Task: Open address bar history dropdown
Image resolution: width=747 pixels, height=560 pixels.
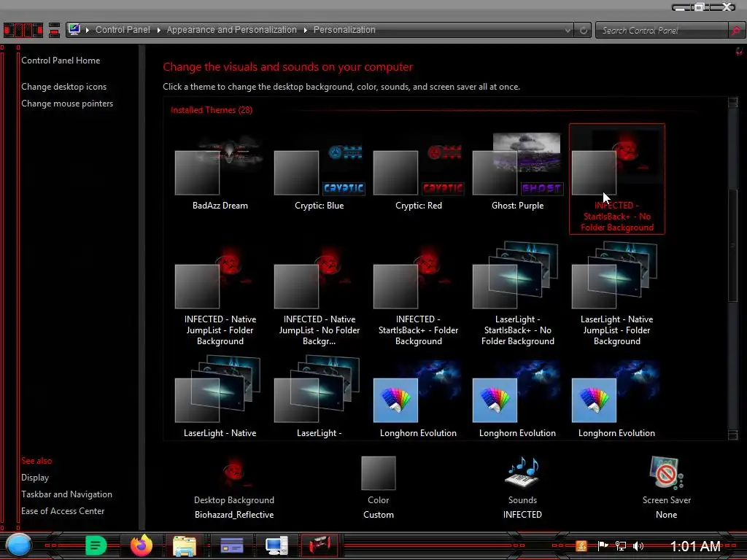Action: (x=568, y=30)
